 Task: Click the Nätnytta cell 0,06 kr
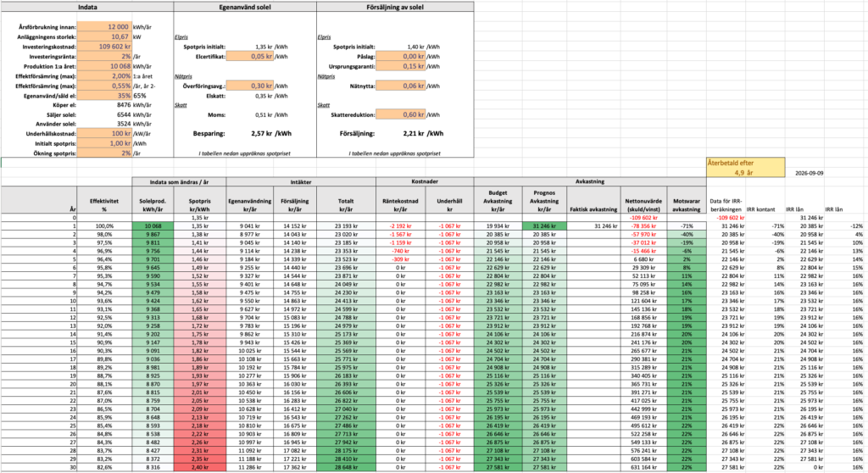pos(401,86)
